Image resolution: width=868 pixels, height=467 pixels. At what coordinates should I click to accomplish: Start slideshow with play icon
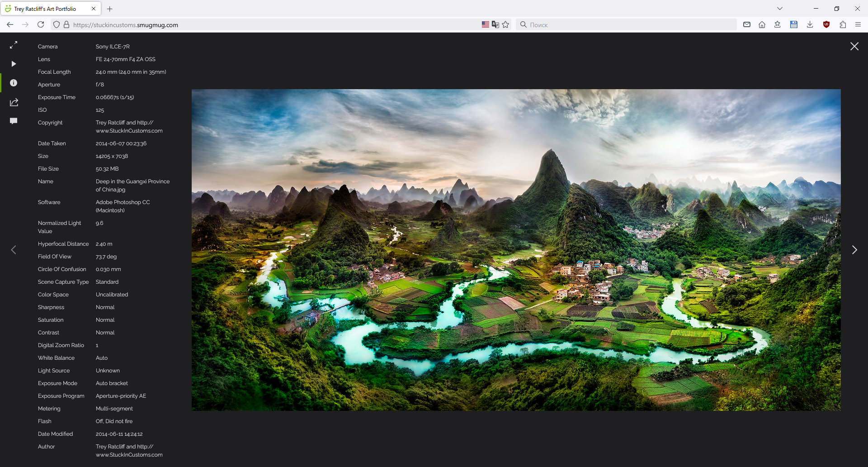(14, 64)
